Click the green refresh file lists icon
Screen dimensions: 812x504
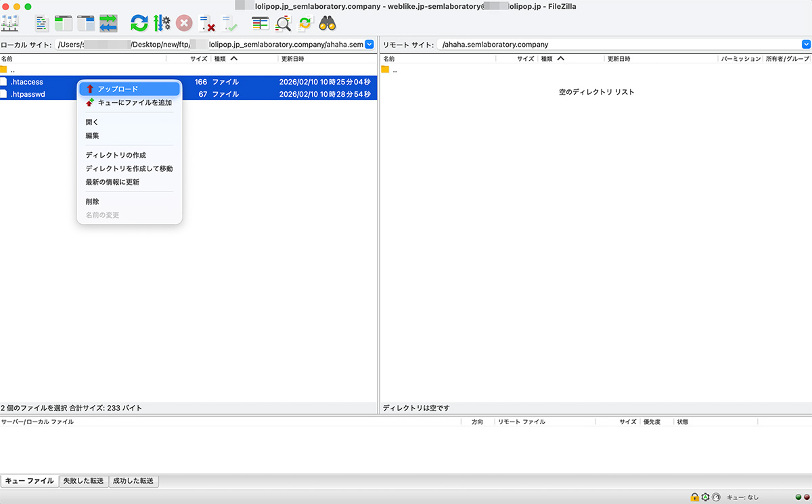139,23
